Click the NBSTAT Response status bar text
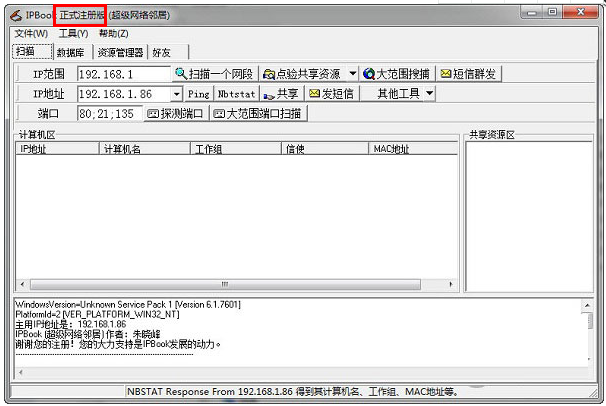The height and width of the screenshot is (406, 606). click(293, 392)
